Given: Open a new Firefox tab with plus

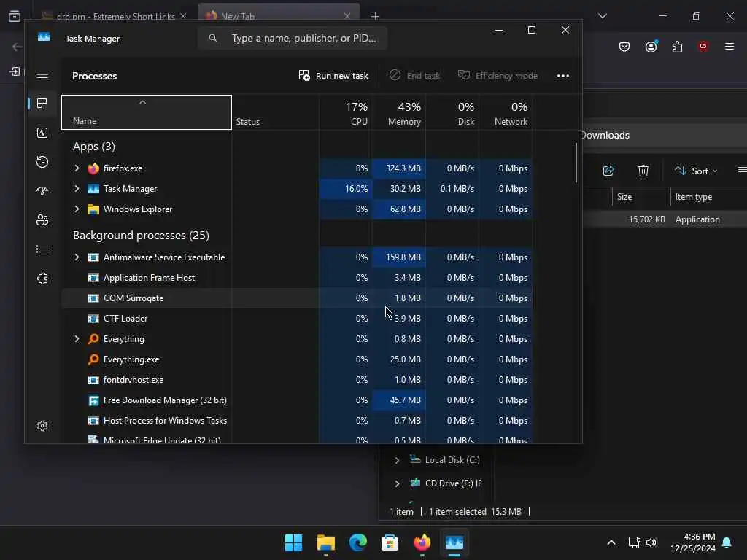Looking at the screenshot, I should pos(376,16).
